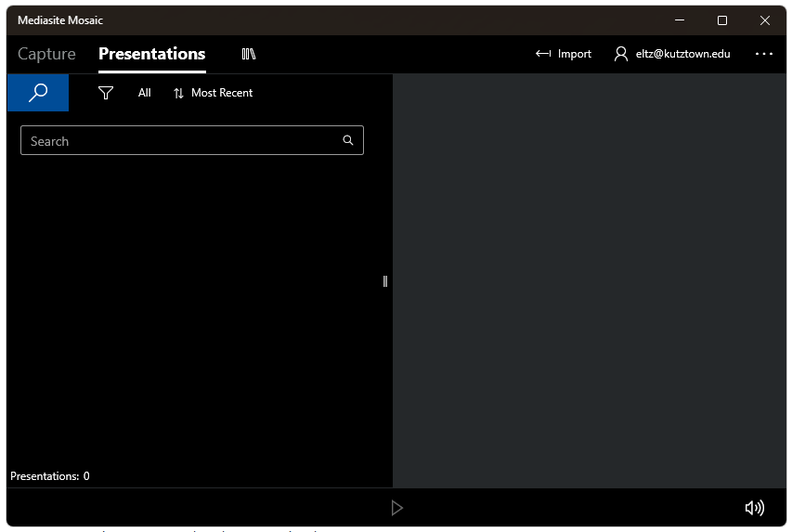The width and height of the screenshot is (792, 532).
Task: Click the magnifier inside the search box
Action: (348, 140)
